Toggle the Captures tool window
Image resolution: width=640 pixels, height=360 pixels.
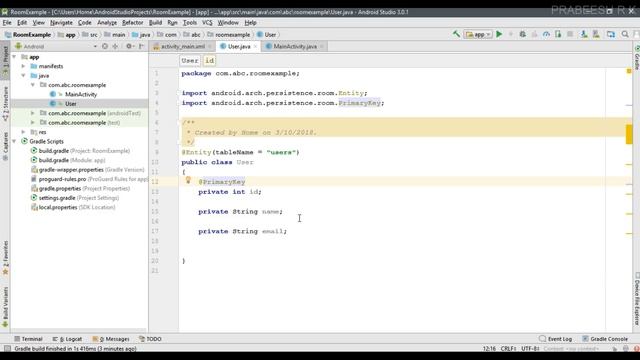click(5, 146)
